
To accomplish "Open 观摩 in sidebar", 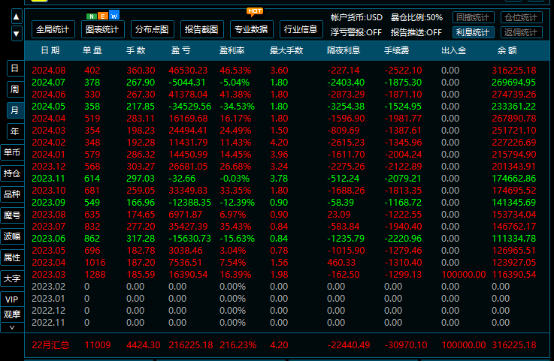I will 12,314.
